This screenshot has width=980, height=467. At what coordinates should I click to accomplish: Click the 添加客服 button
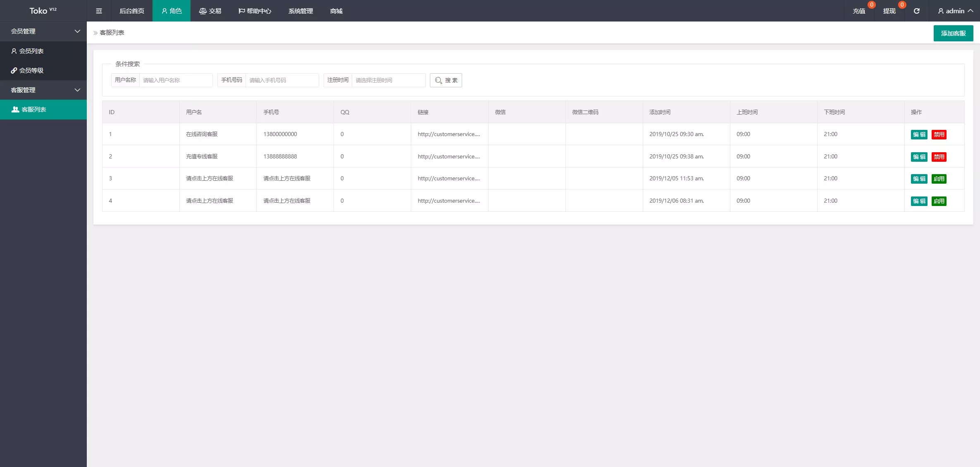click(953, 34)
